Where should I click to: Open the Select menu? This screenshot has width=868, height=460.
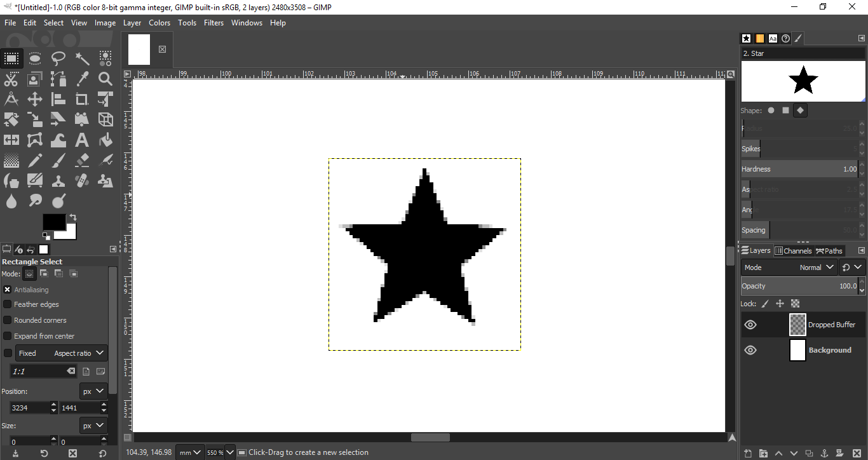[53, 23]
